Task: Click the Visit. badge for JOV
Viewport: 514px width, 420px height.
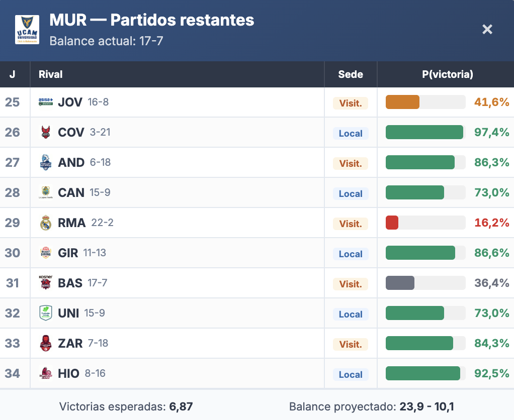Action: (351, 103)
